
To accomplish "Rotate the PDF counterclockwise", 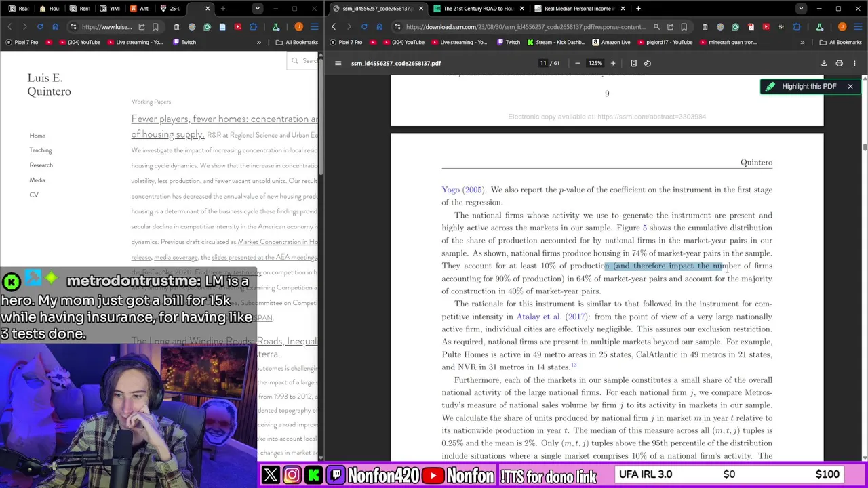I will (647, 63).
